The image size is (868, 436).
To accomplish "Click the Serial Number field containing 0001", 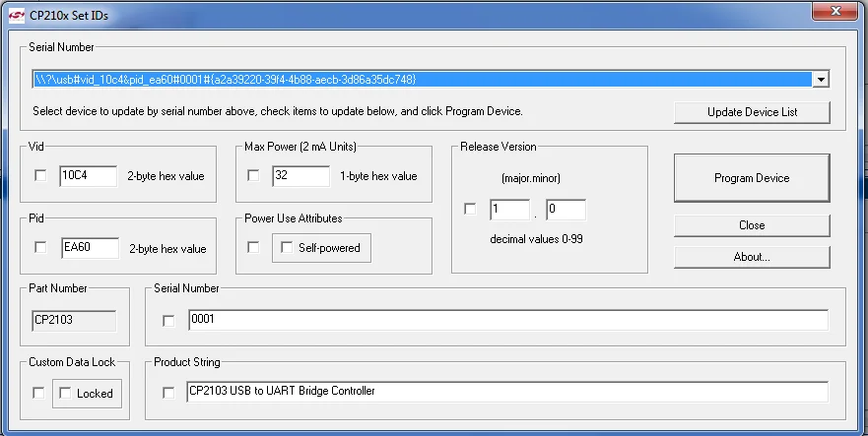I will 508,321.
